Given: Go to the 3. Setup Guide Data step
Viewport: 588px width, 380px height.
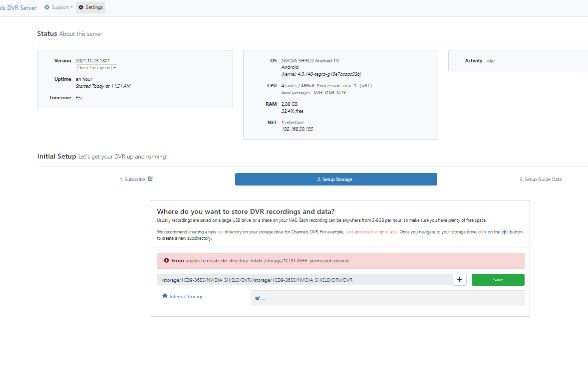Looking at the screenshot, I should 540,180.
